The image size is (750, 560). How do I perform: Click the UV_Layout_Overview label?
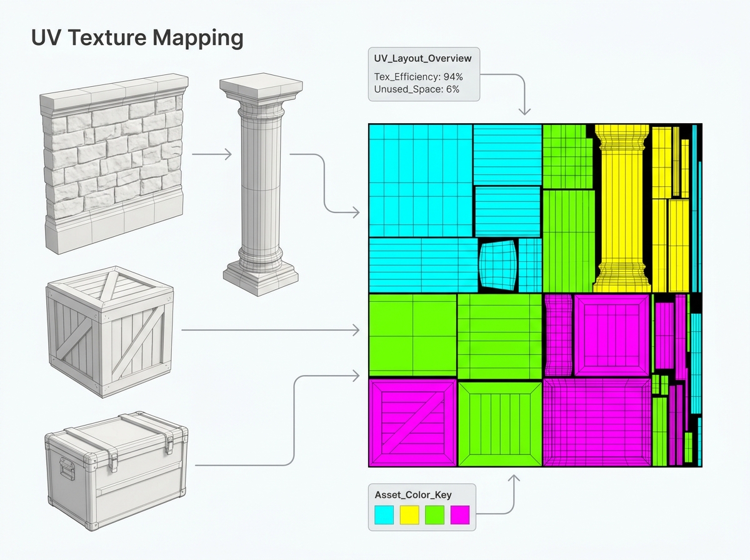422,59
